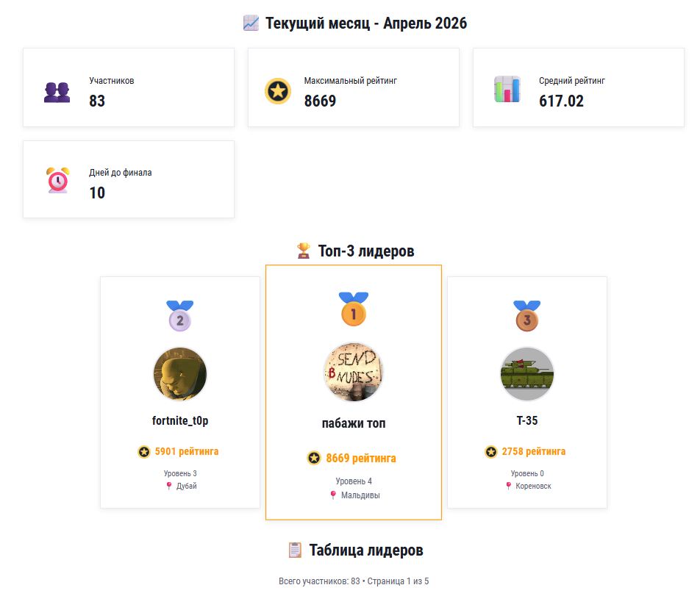Click the 8669 рейтинга score text
This screenshot has height=596, width=700.
coord(360,459)
